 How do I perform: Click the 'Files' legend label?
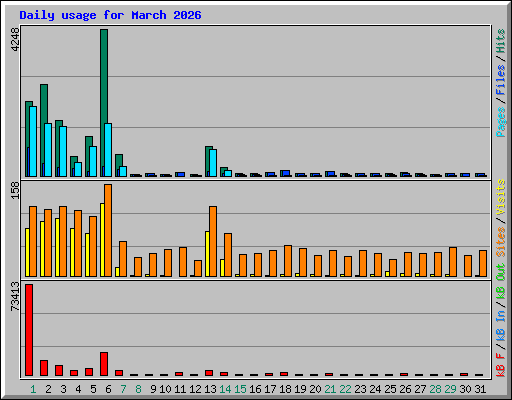pyautogui.click(x=501, y=80)
